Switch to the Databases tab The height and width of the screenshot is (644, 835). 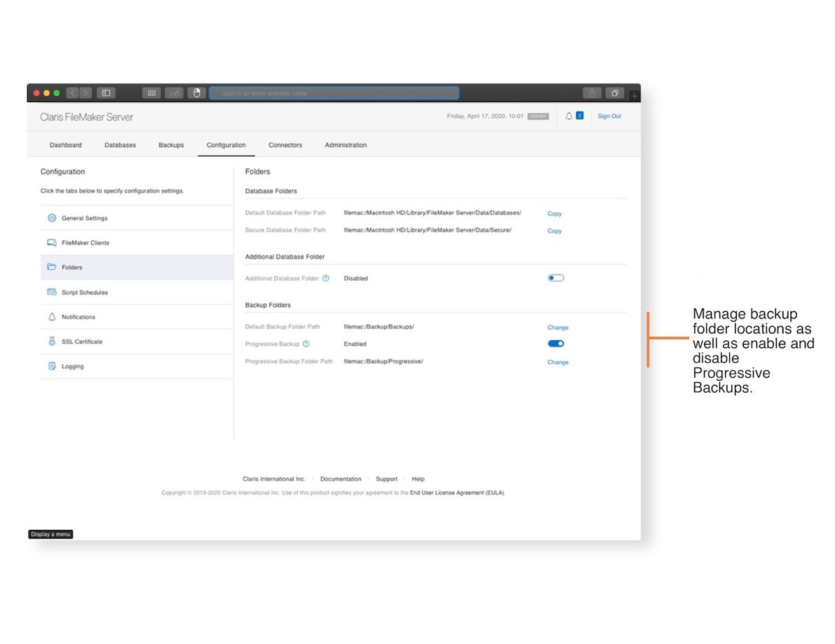click(120, 145)
